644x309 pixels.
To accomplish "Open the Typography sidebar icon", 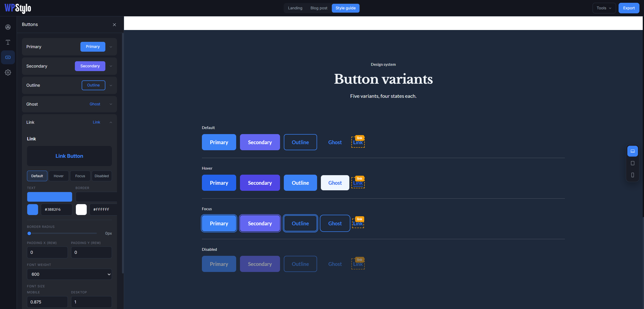I will (8, 42).
